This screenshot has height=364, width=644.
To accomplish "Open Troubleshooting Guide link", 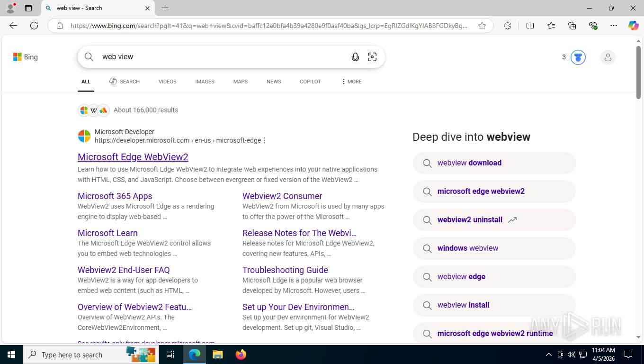I will tap(285, 270).
